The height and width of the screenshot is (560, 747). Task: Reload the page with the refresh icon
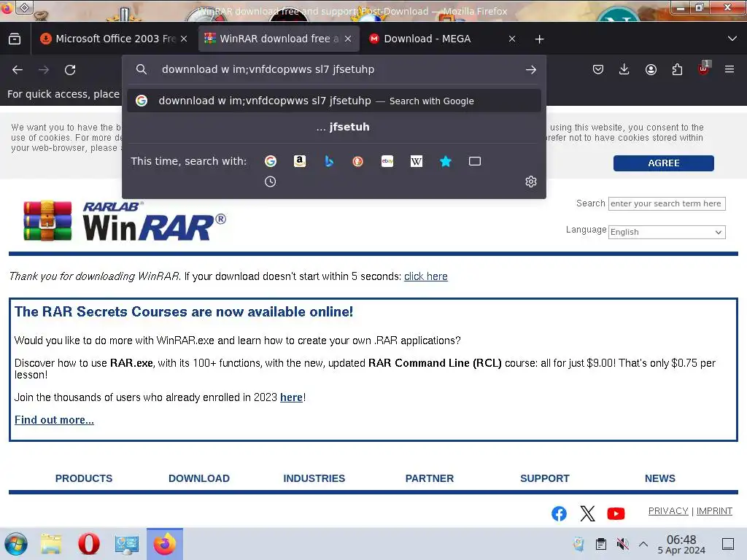pyautogui.click(x=70, y=70)
